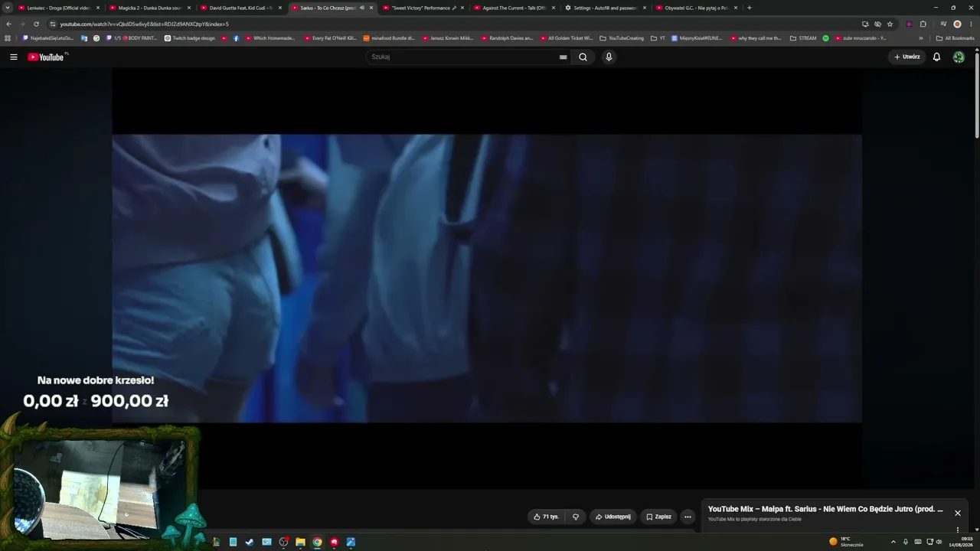Open the YouTube account avatar menu
980x551 pixels.
click(959, 57)
